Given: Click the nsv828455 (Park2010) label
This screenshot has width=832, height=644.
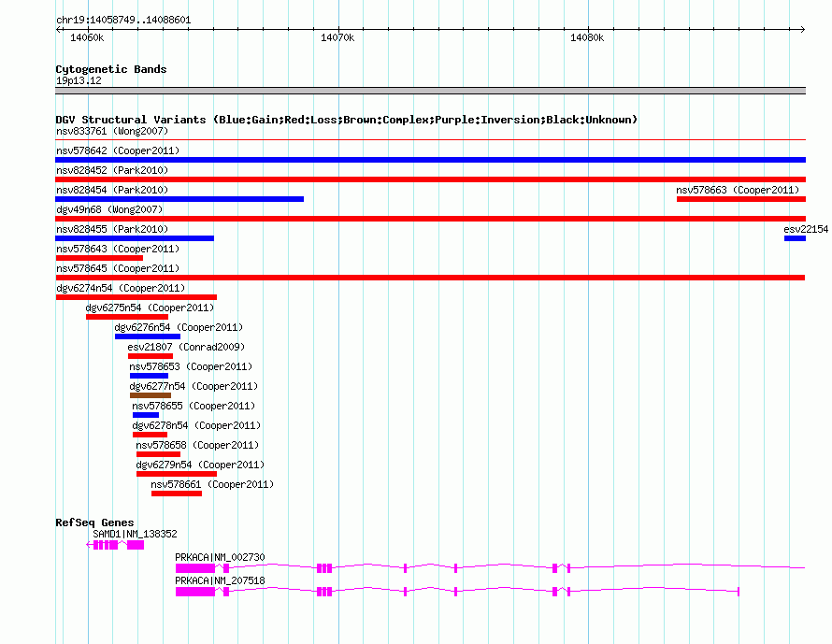Looking at the screenshot, I should coord(112,229).
